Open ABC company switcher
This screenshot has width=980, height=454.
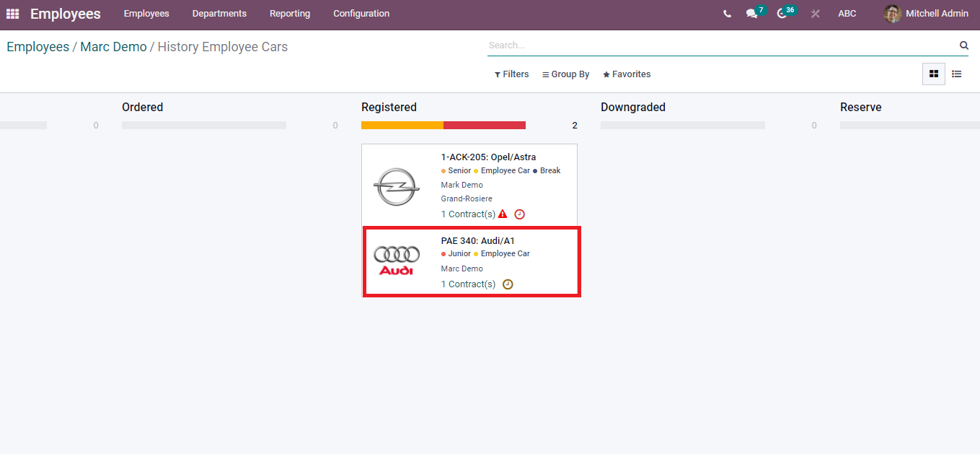click(847, 14)
